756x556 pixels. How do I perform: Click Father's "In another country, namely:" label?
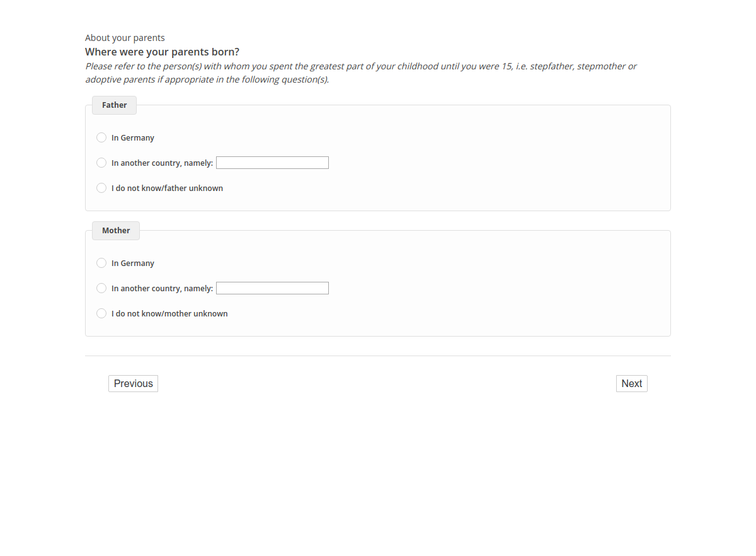pos(162,163)
